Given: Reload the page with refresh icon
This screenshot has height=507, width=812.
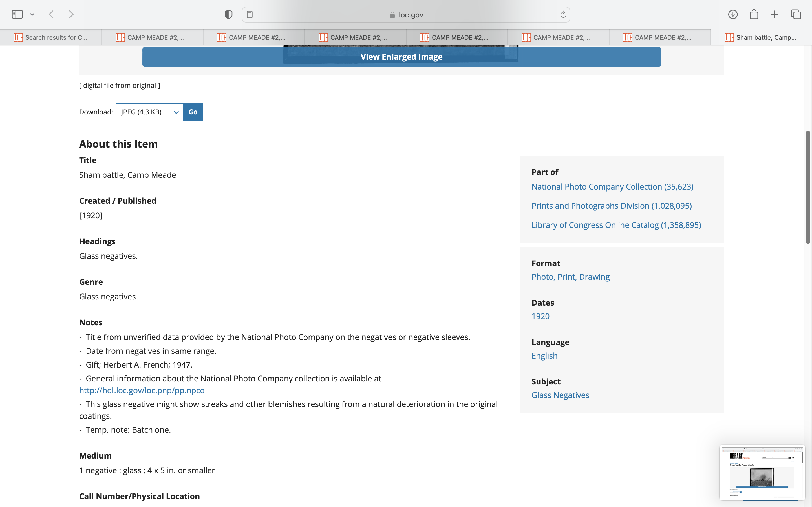Looking at the screenshot, I should 563,14.
